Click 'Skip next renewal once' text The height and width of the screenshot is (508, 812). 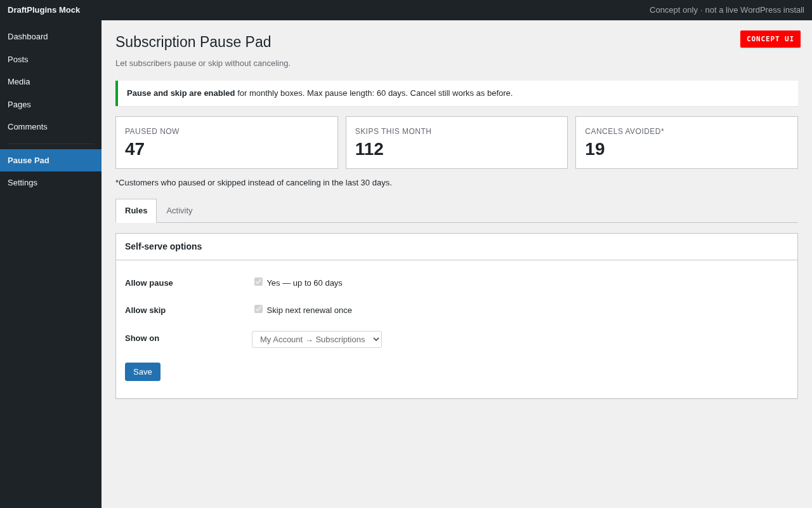[310, 311]
